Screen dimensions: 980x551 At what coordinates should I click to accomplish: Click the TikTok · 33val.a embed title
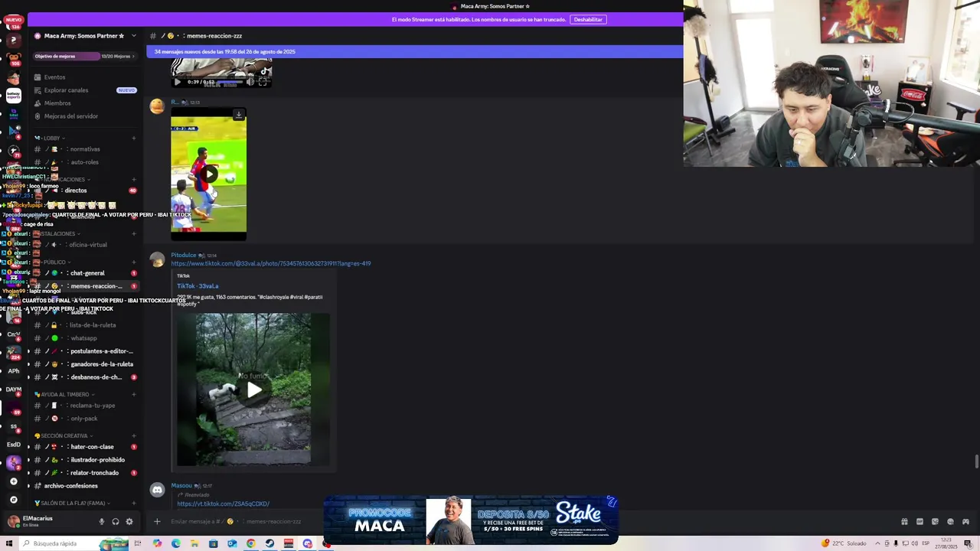[198, 286]
